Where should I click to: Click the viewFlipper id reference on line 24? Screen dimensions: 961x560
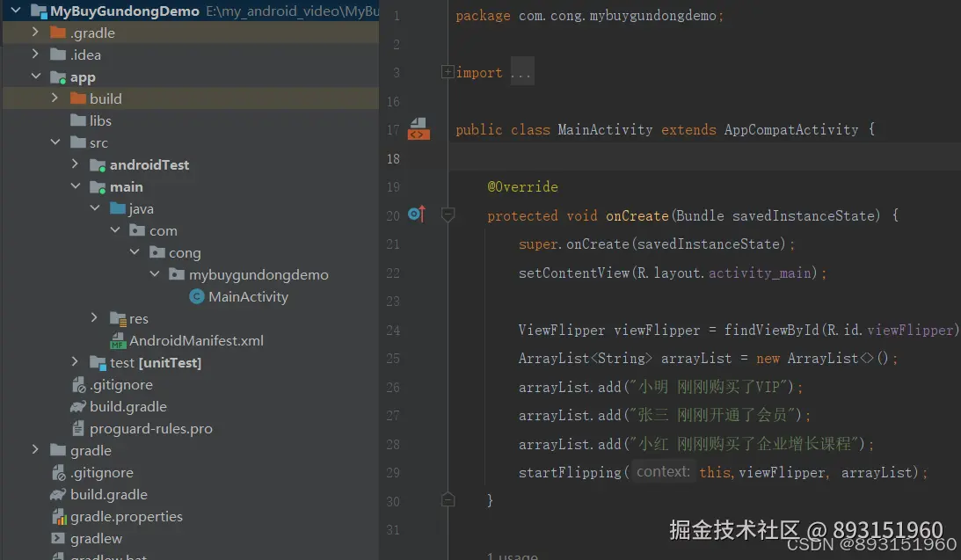point(911,331)
